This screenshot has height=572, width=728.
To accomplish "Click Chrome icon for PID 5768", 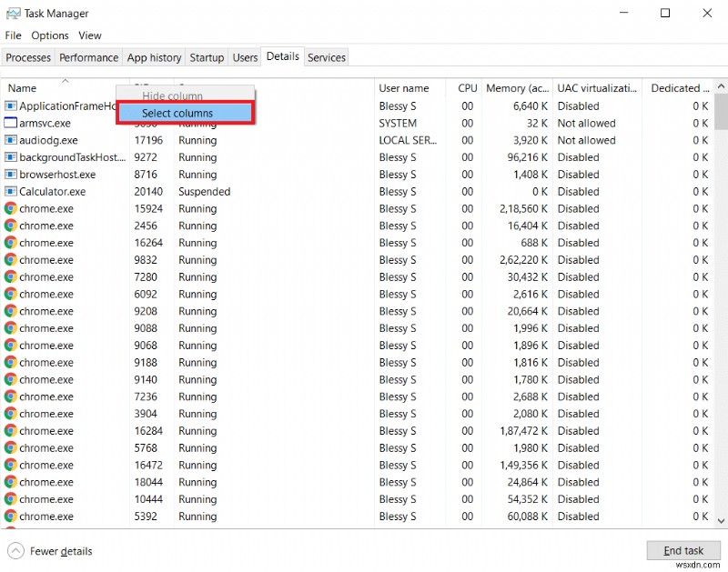I will tap(11, 448).
